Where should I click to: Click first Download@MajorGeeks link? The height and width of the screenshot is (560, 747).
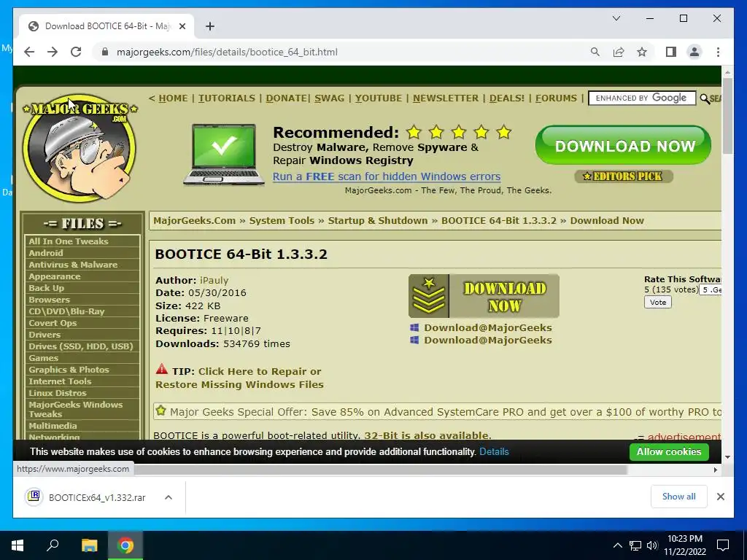pos(488,327)
